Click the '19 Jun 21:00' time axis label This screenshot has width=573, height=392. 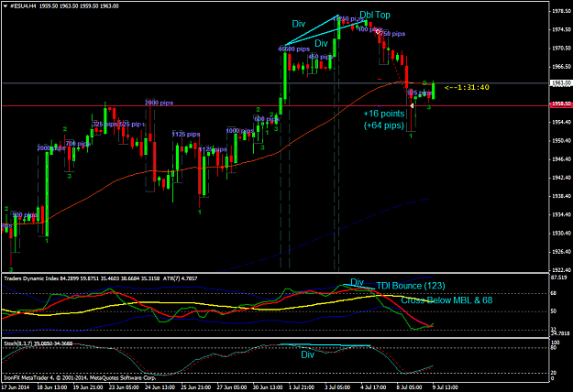pos(88,387)
